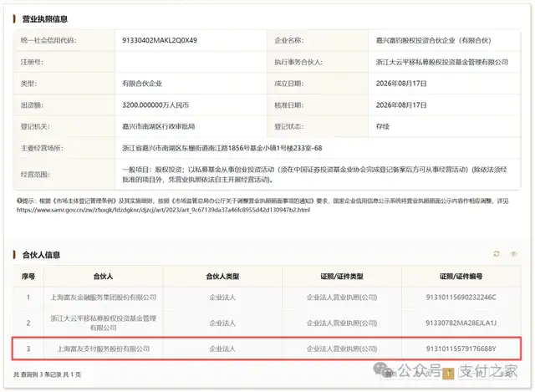Click the 营业执照信息 section heading
The height and width of the screenshot is (392, 535).
point(44,19)
